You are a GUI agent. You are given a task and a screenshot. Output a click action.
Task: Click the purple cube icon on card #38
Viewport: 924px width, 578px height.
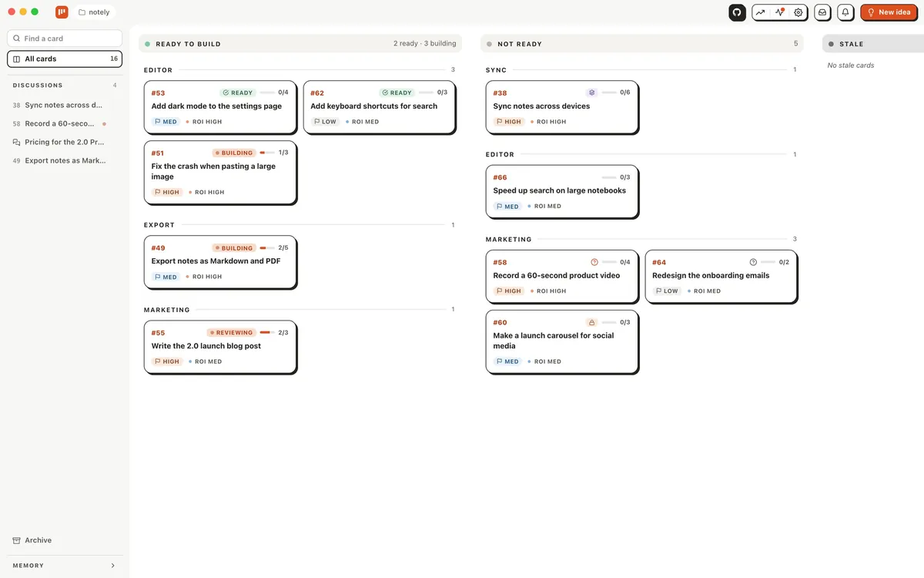[591, 92]
